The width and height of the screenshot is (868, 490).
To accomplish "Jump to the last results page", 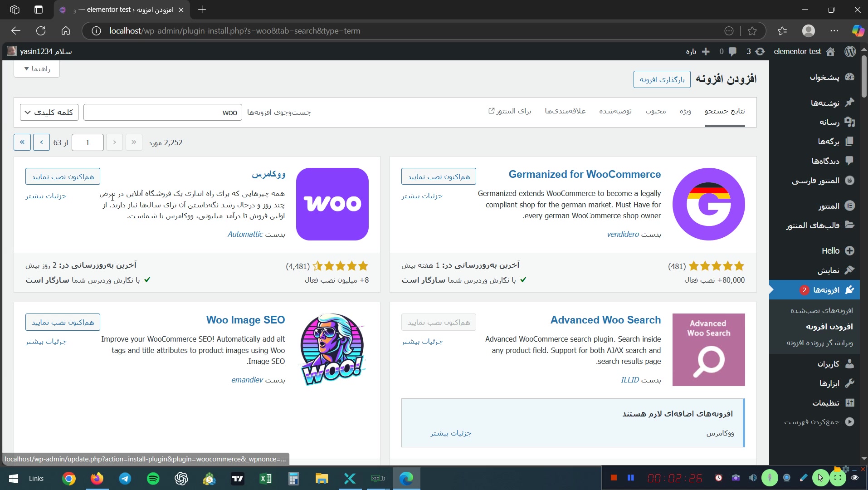I will pyautogui.click(x=22, y=142).
